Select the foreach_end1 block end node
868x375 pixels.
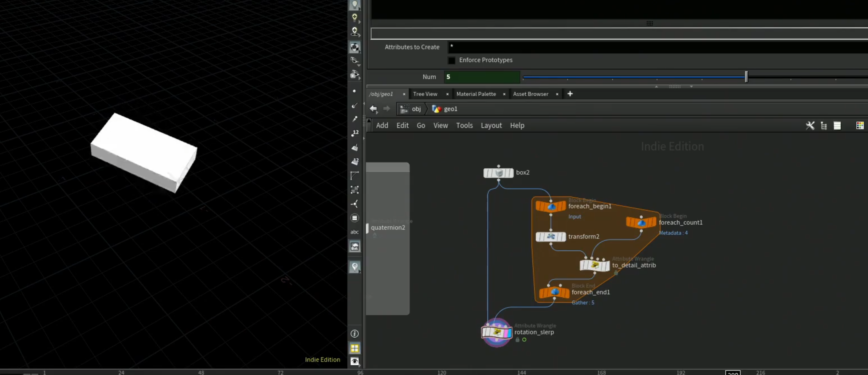click(x=554, y=292)
